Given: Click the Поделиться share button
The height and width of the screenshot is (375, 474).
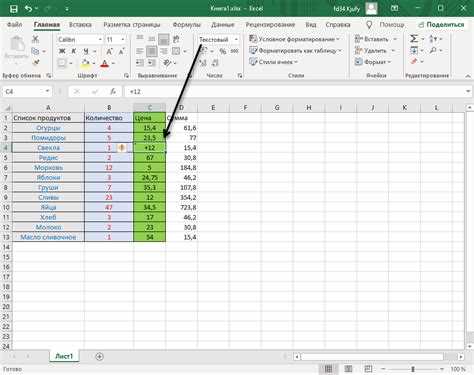Looking at the screenshot, I should coord(441,25).
